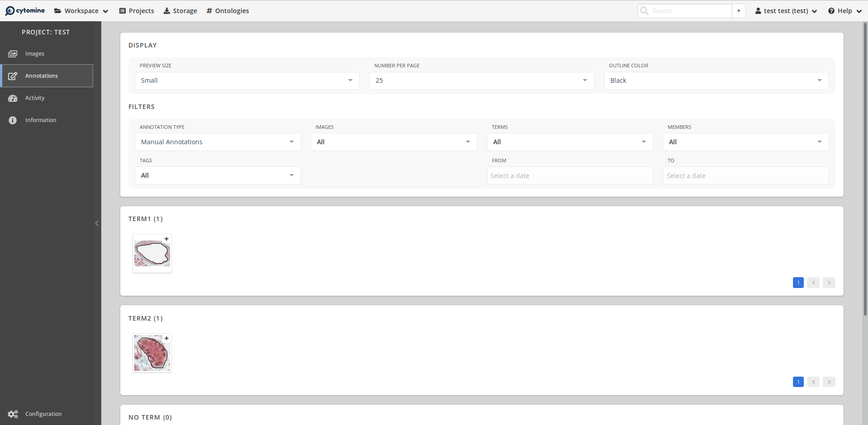The width and height of the screenshot is (868, 425).
Task: Expand the Preview Size dropdown
Action: click(247, 80)
